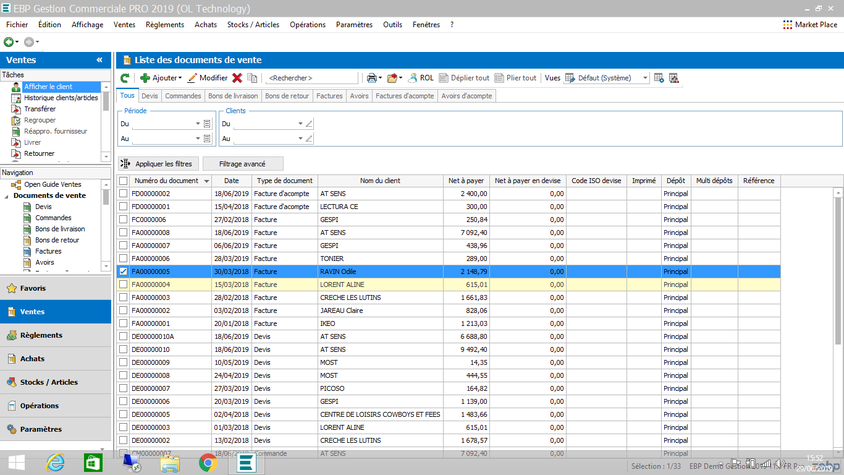Check the box for FD00000002

tap(123, 193)
